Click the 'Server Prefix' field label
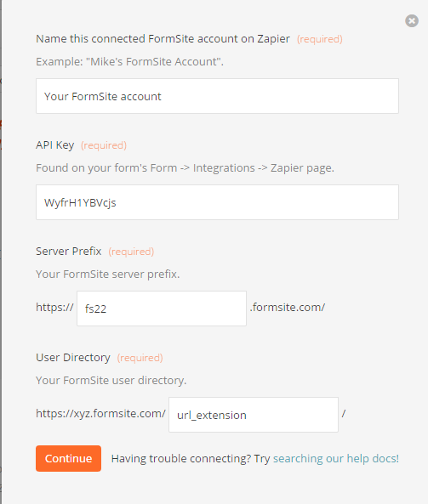This screenshot has width=428, height=504. [69, 252]
